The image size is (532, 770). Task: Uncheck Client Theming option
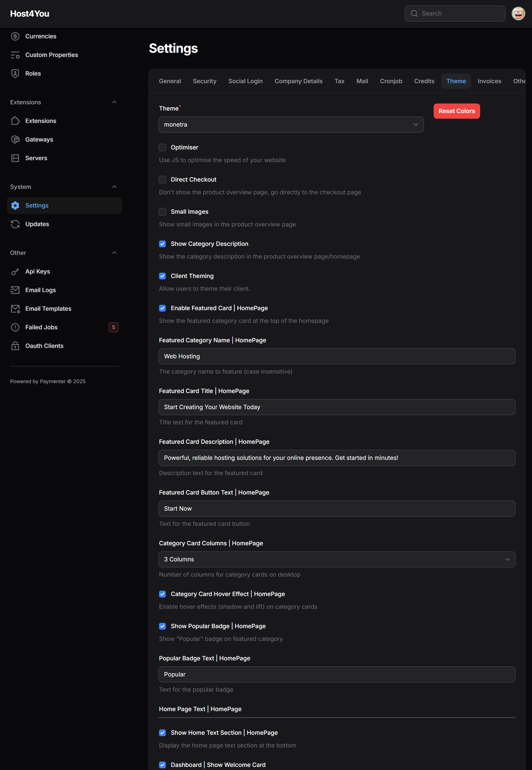[162, 276]
